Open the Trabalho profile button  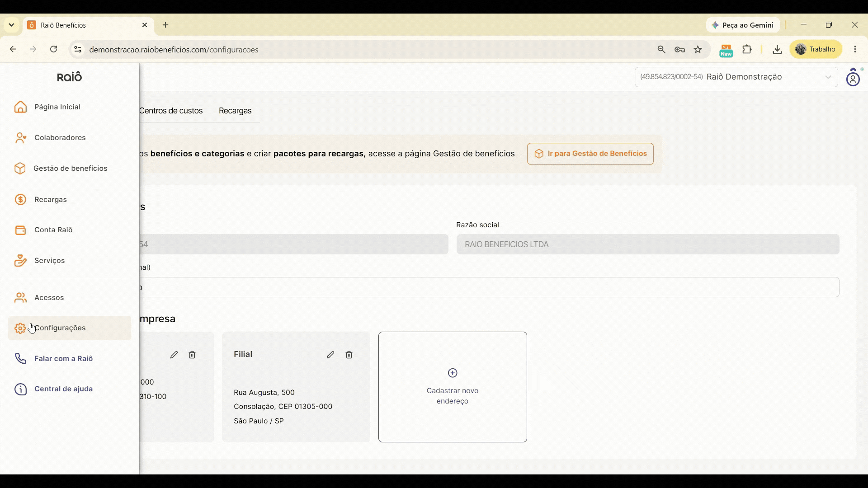pyautogui.click(x=816, y=49)
